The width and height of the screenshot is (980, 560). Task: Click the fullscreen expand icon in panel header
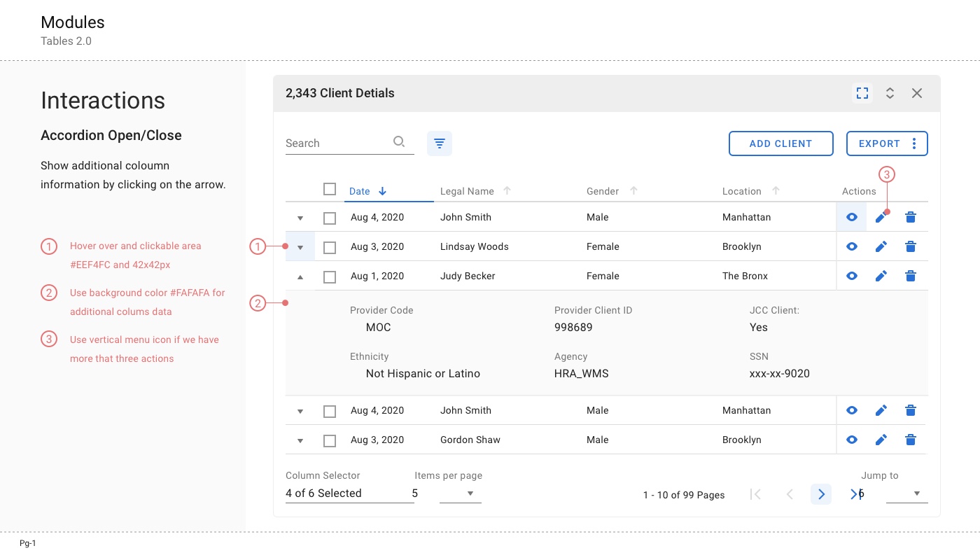[x=862, y=93]
